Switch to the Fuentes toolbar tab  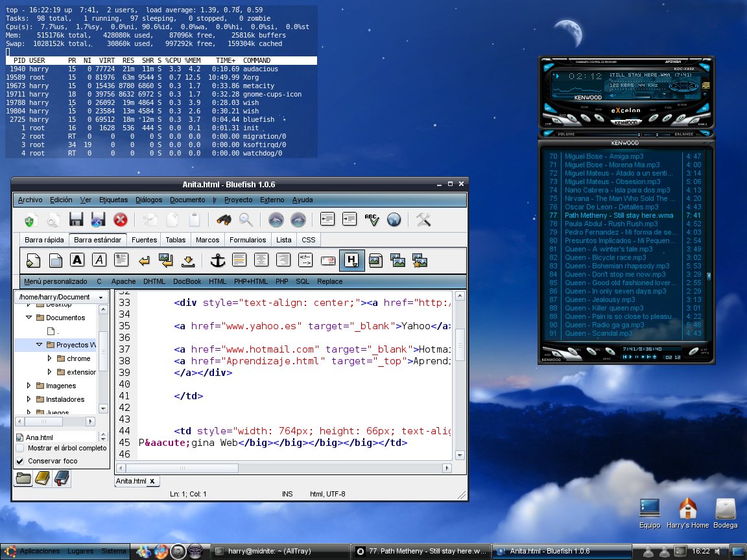coord(145,240)
